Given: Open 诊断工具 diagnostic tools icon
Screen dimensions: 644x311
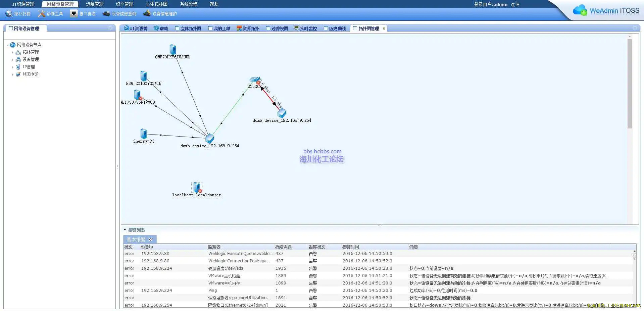Looking at the screenshot, I should click(x=41, y=14).
